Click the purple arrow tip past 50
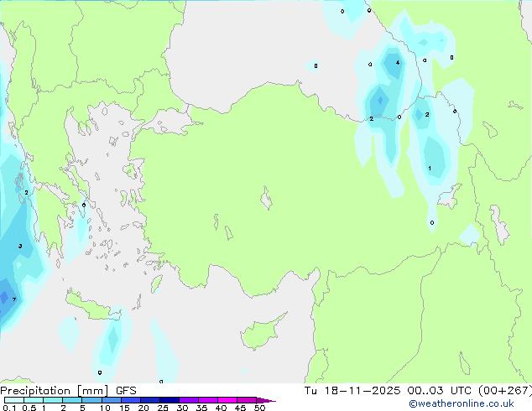The width and height of the screenshot is (532, 411). tap(266, 400)
